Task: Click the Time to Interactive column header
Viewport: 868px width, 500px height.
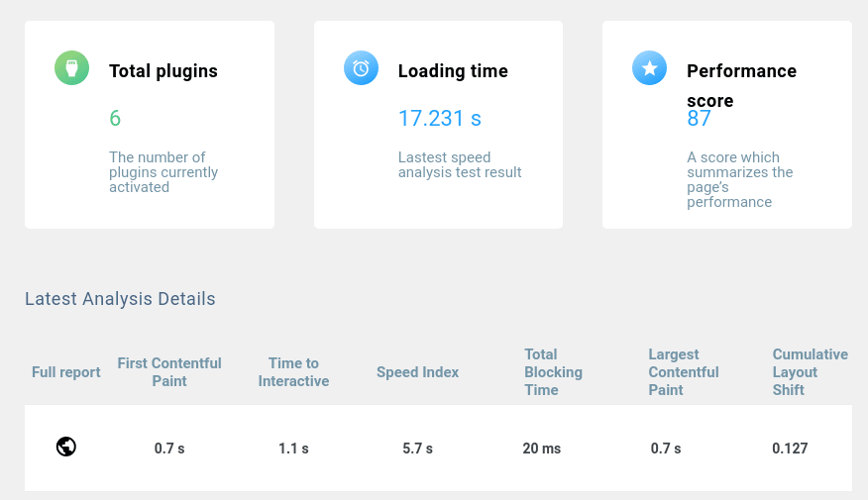Action: 293,372
